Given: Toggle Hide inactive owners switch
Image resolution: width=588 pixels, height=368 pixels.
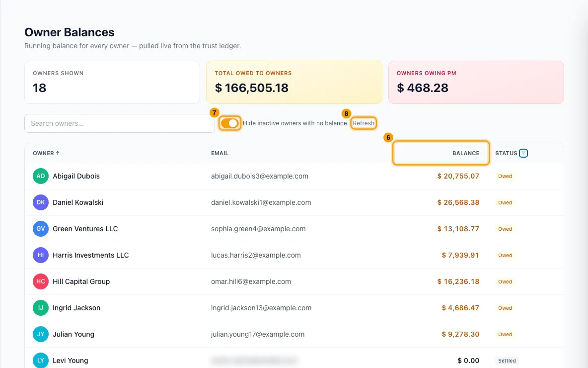Looking at the screenshot, I should point(229,123).
